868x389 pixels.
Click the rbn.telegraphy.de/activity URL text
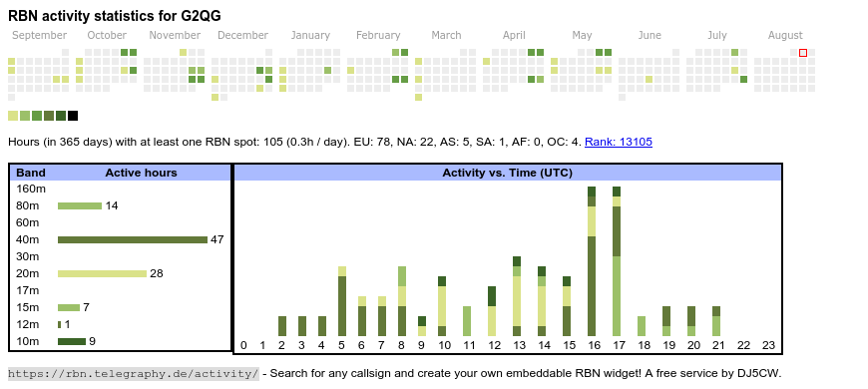tap(134, 373)
